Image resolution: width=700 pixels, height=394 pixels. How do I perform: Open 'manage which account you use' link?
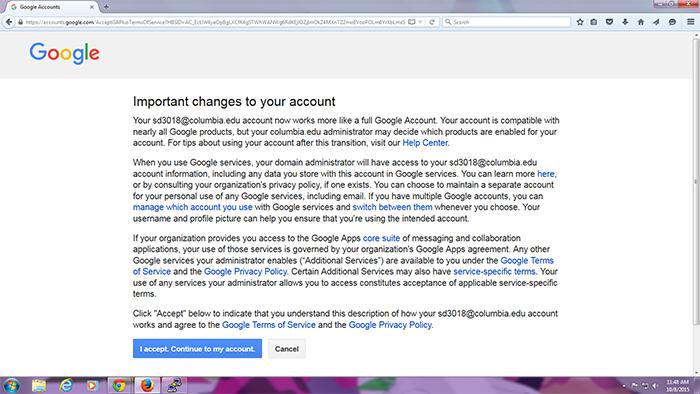point(192,207)
